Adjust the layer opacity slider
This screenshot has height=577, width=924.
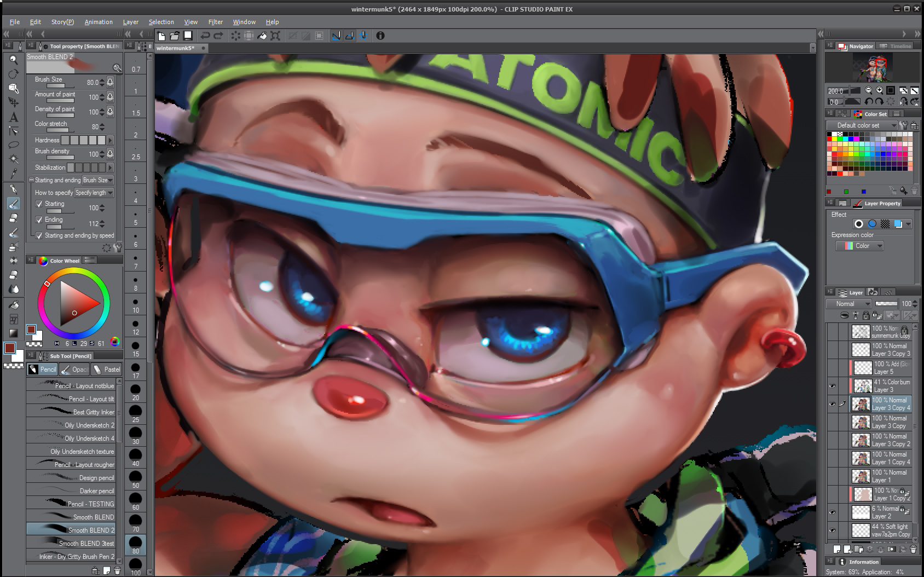coord(886,304)
